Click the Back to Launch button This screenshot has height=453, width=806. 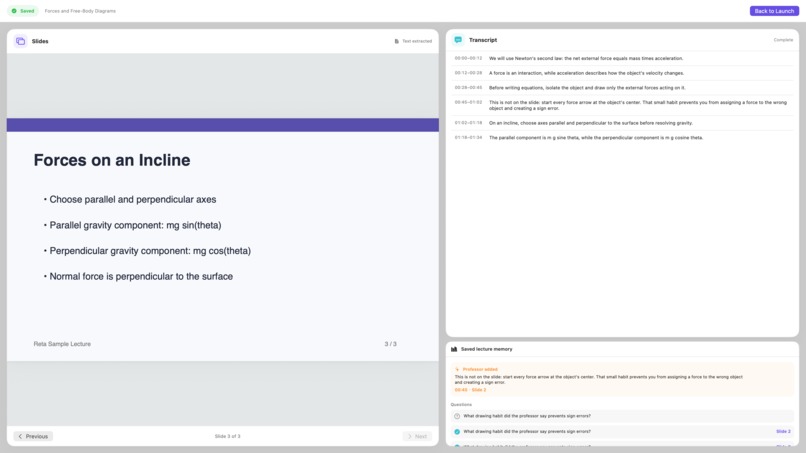(x=774, y=11)
